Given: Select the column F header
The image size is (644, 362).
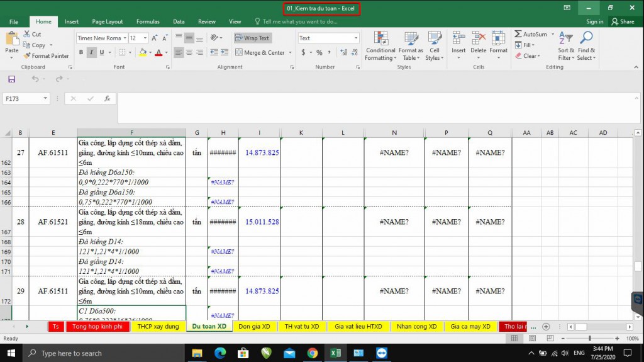Looking at the screenshot, I should click(x=131, y=132).
